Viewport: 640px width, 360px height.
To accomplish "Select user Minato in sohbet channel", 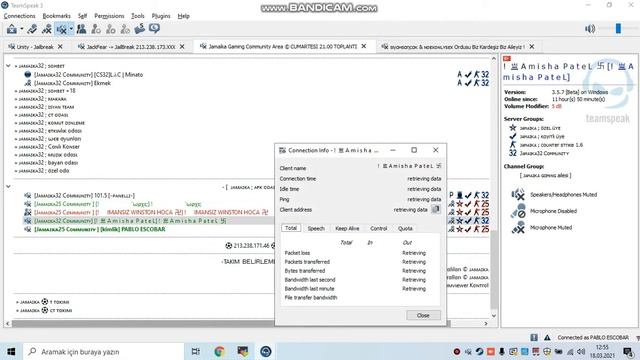I will [x=88, y=75].
